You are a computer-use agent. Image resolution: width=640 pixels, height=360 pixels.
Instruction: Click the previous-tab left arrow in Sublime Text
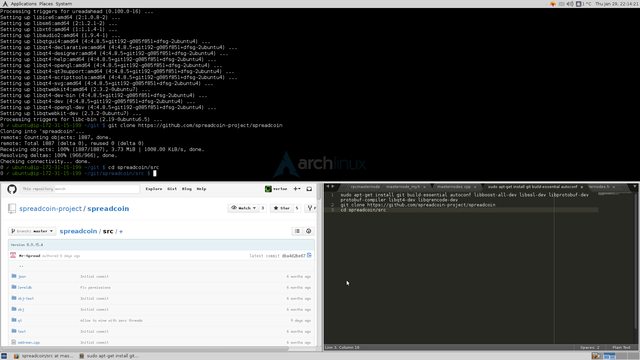[327, 187]
